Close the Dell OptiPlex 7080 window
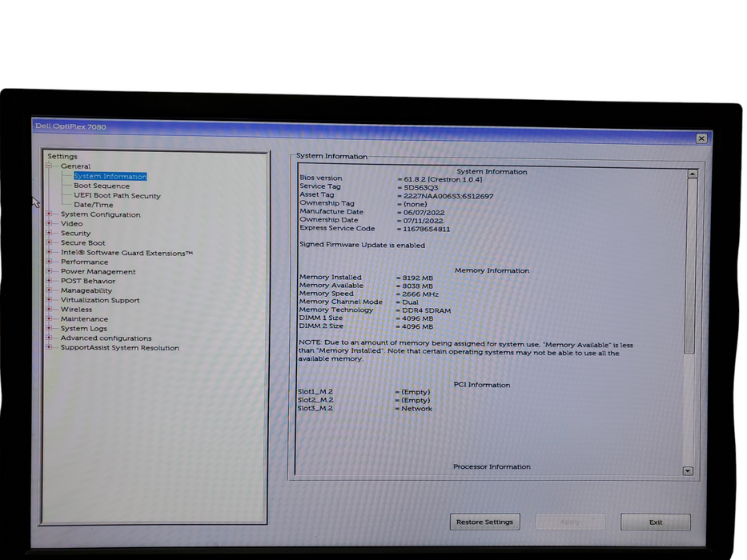This screenshot has height=560, width=747. pos(701,138)
